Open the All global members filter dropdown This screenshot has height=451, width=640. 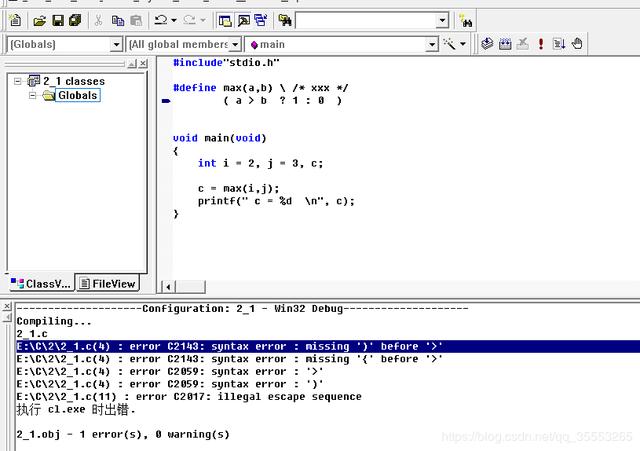[x=235, y=44]
